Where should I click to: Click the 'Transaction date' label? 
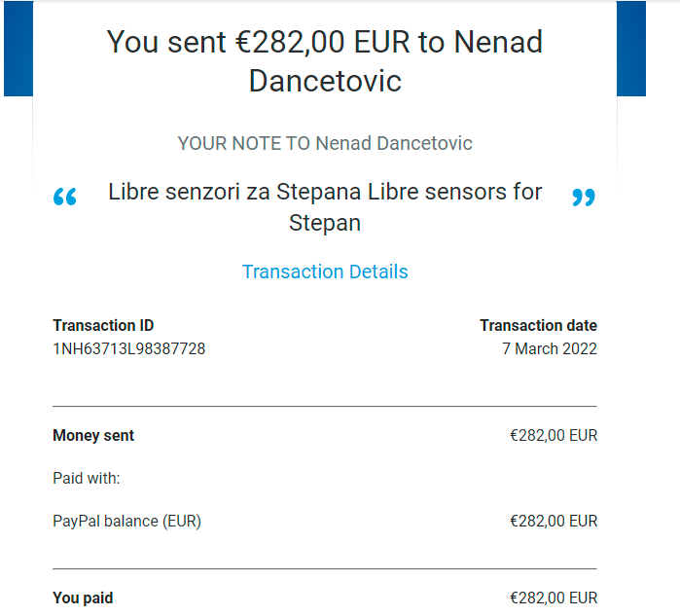tap(538, 325)
